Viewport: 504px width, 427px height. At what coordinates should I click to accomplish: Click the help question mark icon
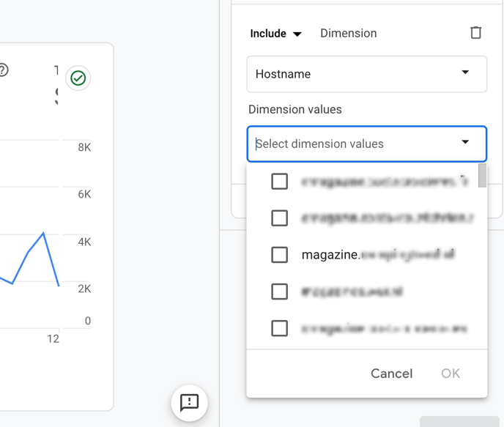click(3, 70)
